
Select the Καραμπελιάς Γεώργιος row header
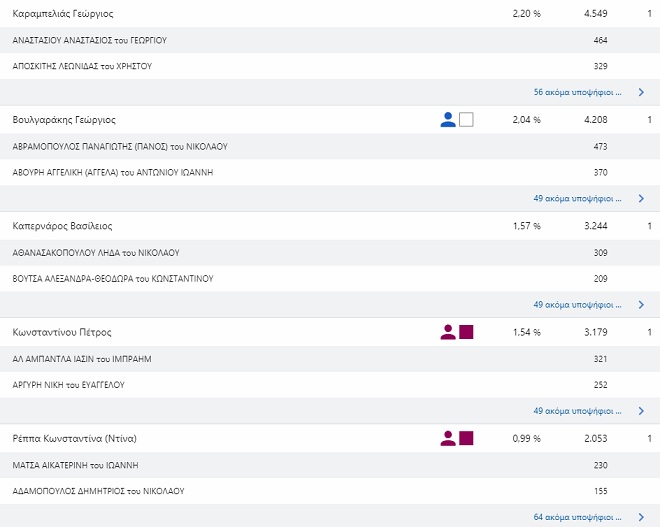pyautogui.click(x=63, y=14)
